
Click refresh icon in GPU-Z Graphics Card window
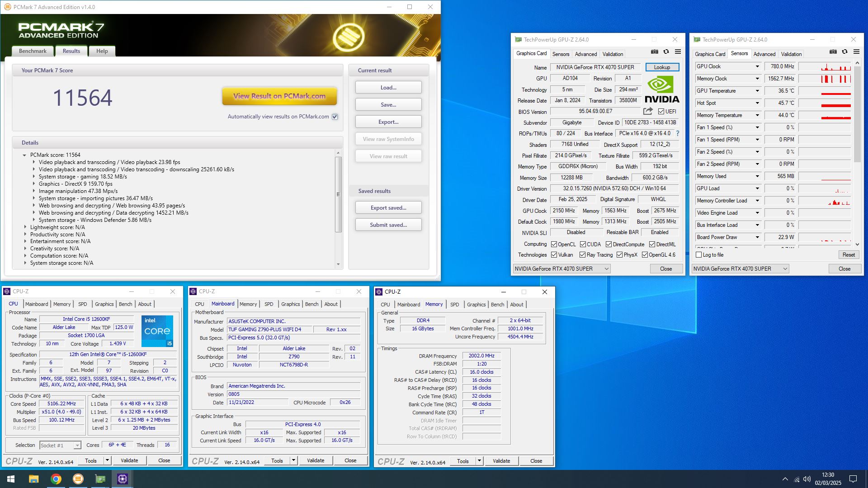pyautogui.click(x=666, y=52)
